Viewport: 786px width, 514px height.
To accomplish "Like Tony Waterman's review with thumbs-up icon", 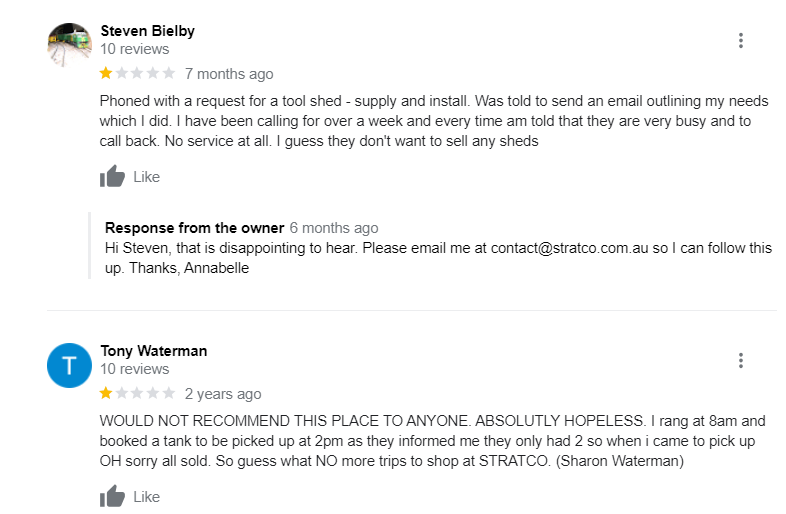I will (112, 496).
